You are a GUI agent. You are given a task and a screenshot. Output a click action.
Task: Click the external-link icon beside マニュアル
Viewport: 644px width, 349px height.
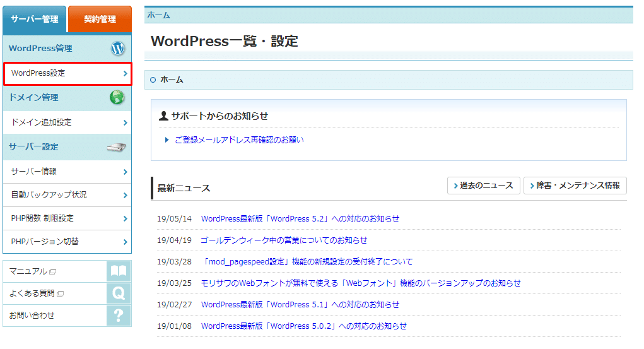(x=52, y=272)
